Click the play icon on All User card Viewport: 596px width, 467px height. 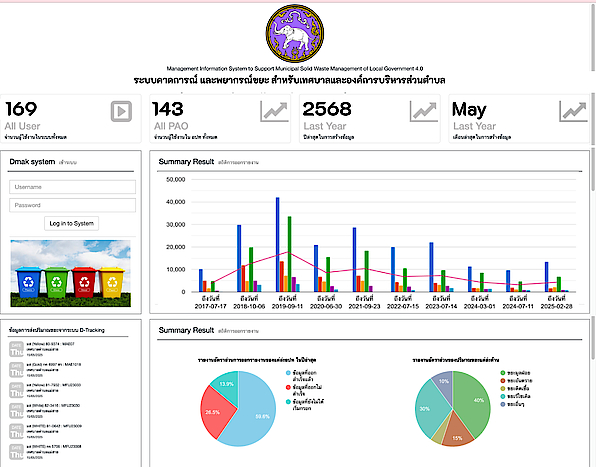(121, 111)
